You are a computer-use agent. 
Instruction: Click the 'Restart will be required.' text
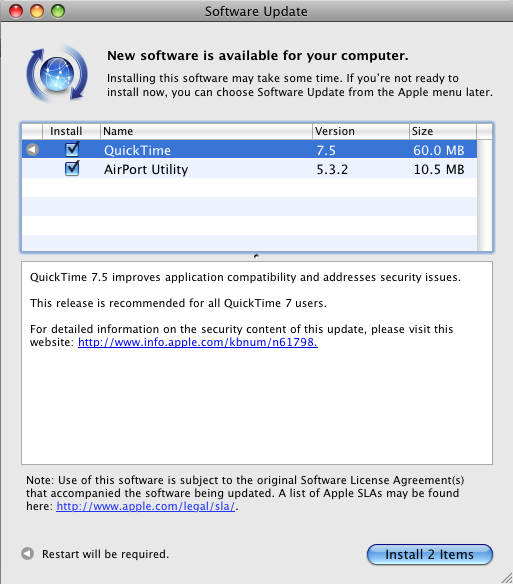(105, 554)
